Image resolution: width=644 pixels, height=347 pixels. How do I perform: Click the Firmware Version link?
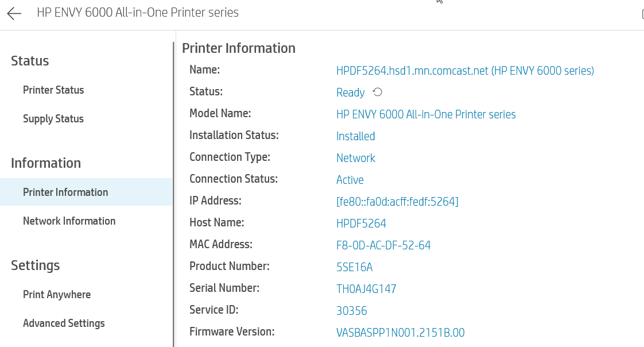pyautogui.click(x=401, y=333)
